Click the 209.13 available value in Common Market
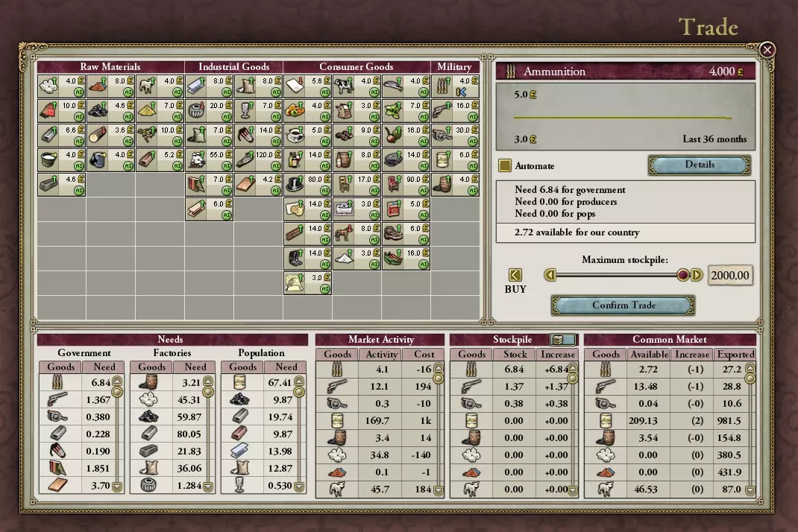The image size is (798, 532). click(644, 421)
